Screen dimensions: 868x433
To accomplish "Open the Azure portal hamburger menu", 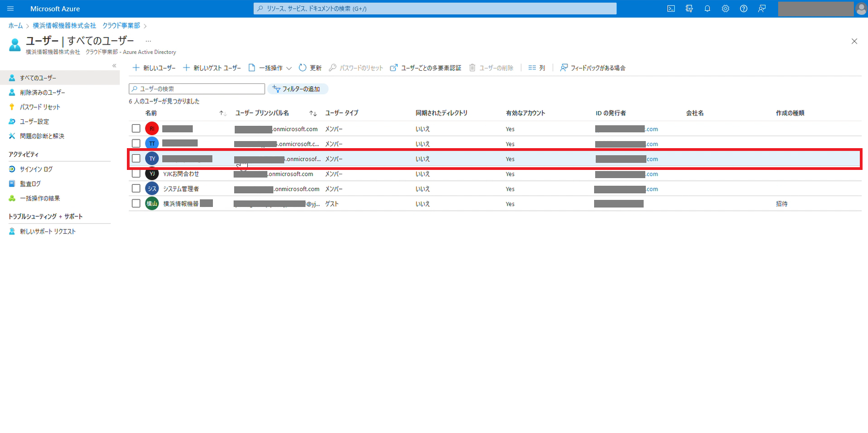I will pyautogui.click(x=10, y=9).
